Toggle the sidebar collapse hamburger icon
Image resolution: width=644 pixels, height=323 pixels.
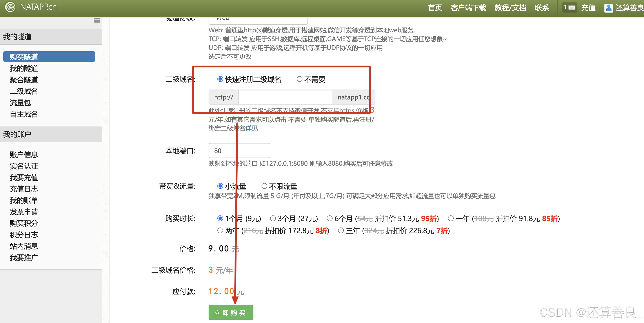(x=97, y=20)
